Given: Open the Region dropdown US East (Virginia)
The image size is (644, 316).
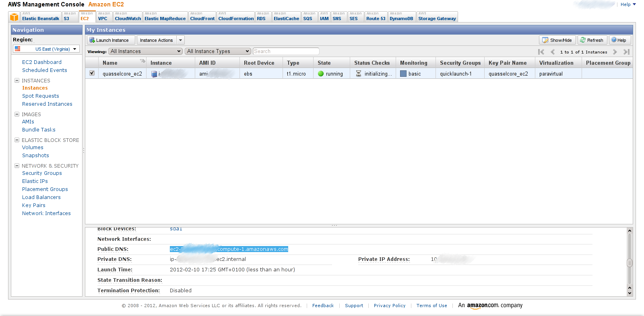Looking at the screenshot, I should coord(46,49).
